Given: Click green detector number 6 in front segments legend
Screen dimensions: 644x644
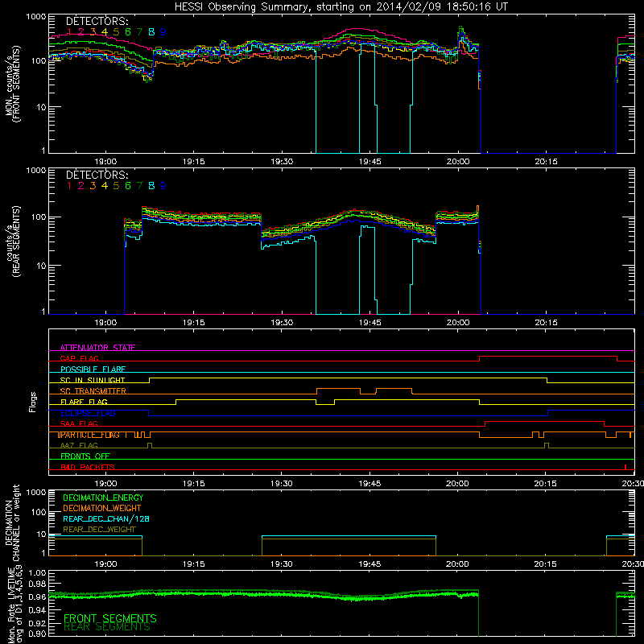Looking at the screenshot, I should (128, 31).
